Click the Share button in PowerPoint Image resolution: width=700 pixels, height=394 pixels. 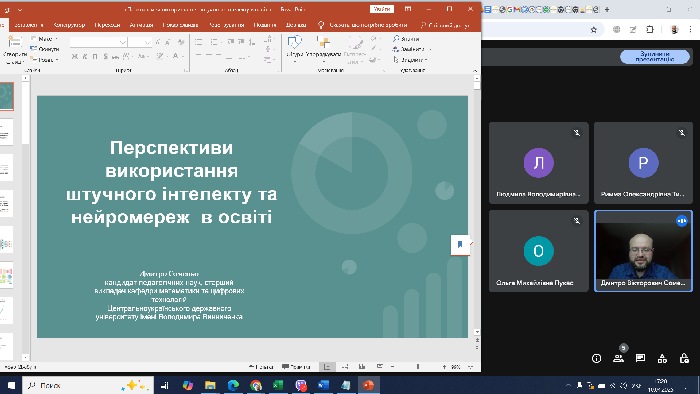445,25
